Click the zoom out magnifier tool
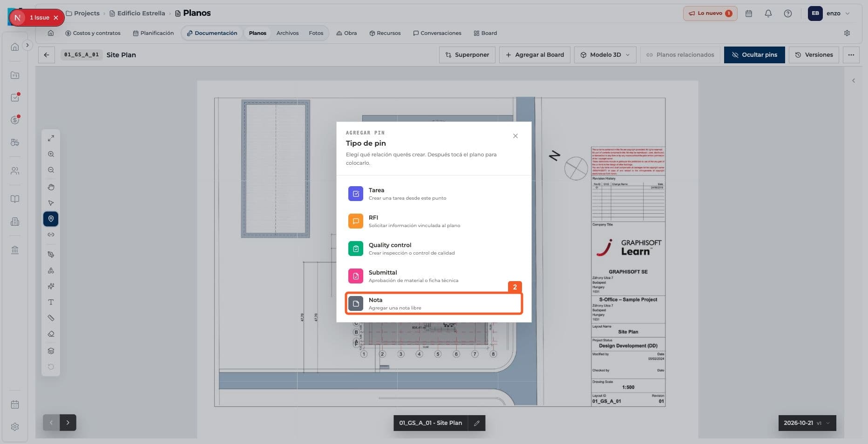This screenshot has width=868, height=444. point(51,170)
